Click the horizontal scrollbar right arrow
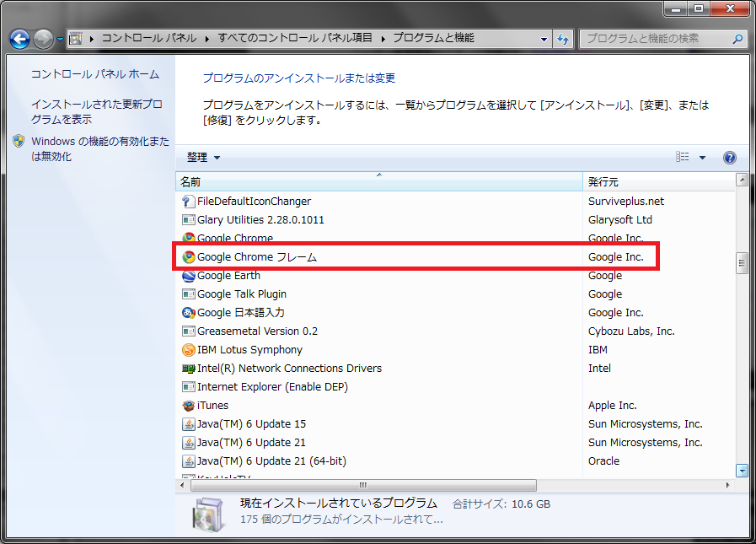This screenshot has height=544, width=756. coord(727,485)
